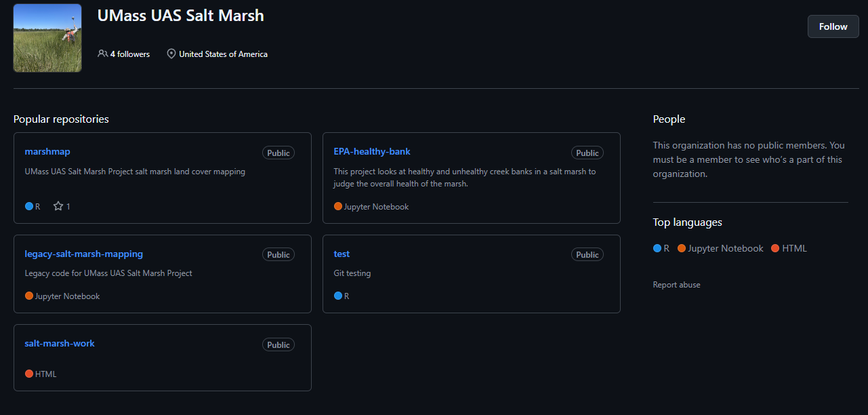Select HTML in Top languages
Image resolution: width=868 pixels, height=415 pixels.
tap(789, 248)
